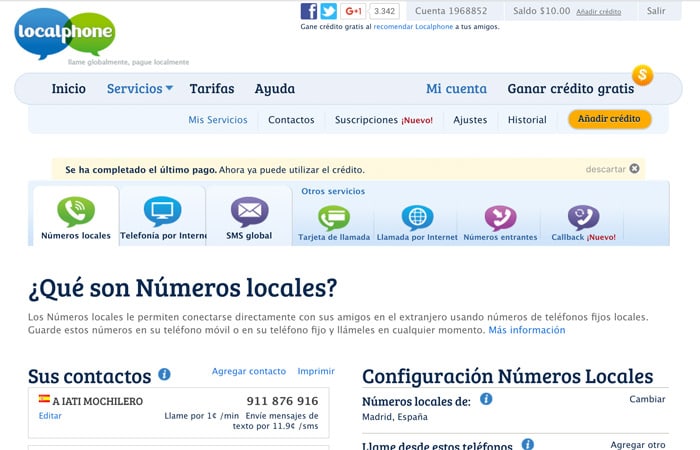Click the info icon beside Números locales de
Screen dimensions: 700x450
(486, 399)
